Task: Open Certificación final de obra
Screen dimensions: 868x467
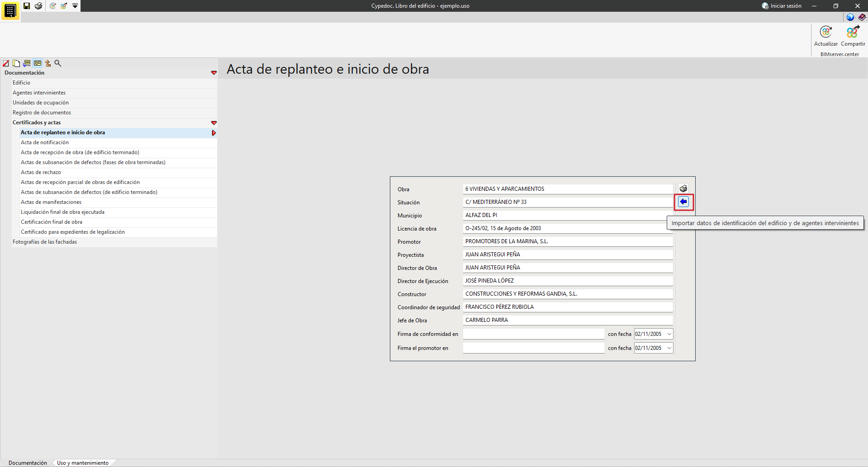Action: [119, 222]
